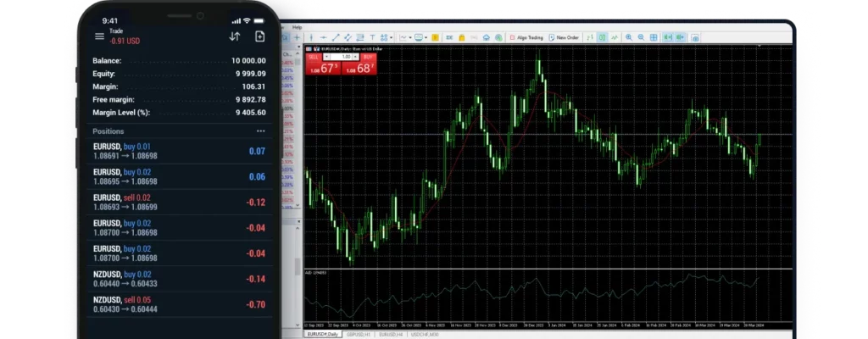Screen dimensions: 868x339
Task: Tap the sort arrows icon on phone
Action: pyautogui.click(x=235, y=36)
